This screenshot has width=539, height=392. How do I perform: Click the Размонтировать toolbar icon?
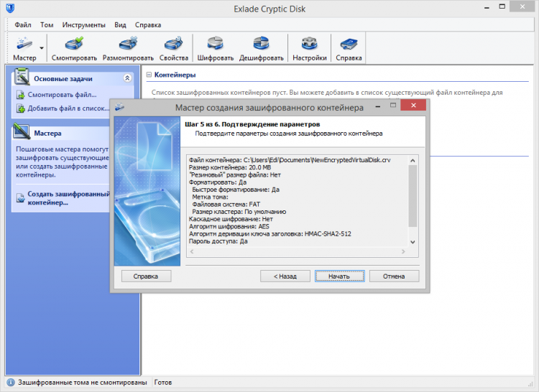click(128, 48)
